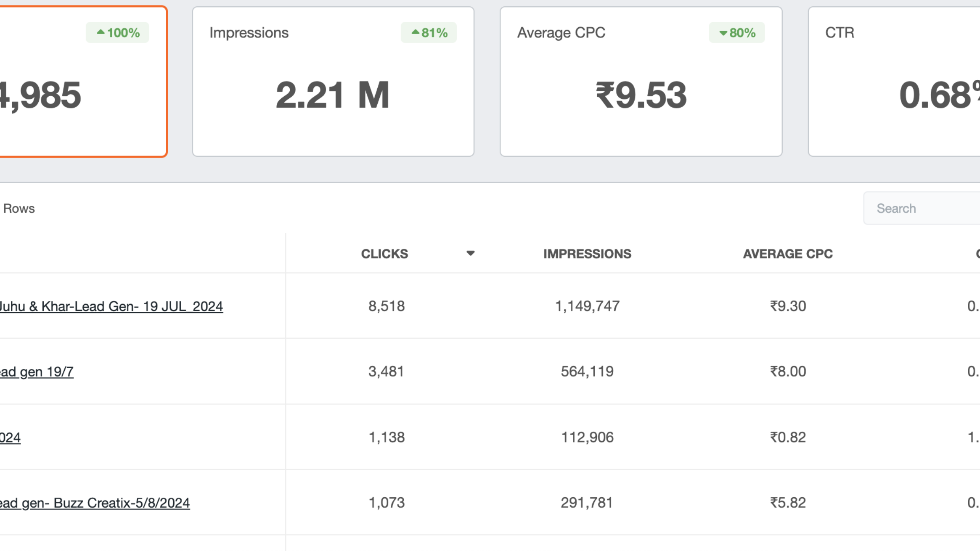Click the ₹9.30 average CPC cell
This screenshot has width=980, height=551.
coord(788,306)
